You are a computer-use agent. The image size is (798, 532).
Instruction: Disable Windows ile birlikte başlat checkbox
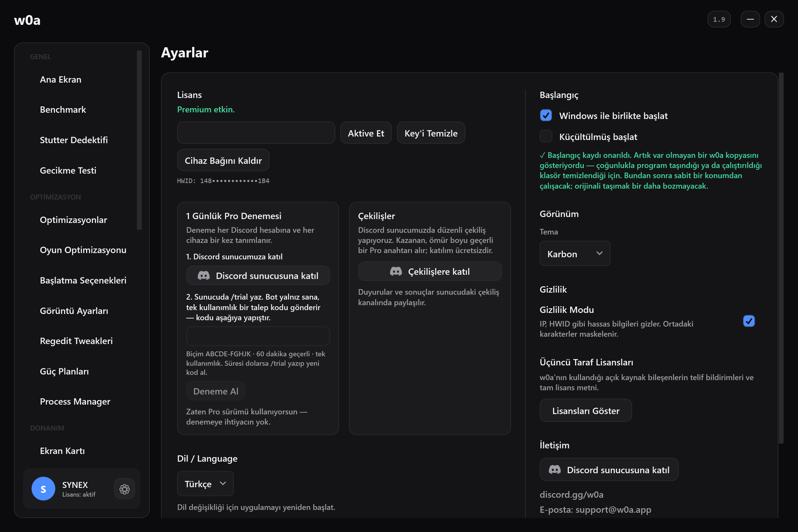546,115
